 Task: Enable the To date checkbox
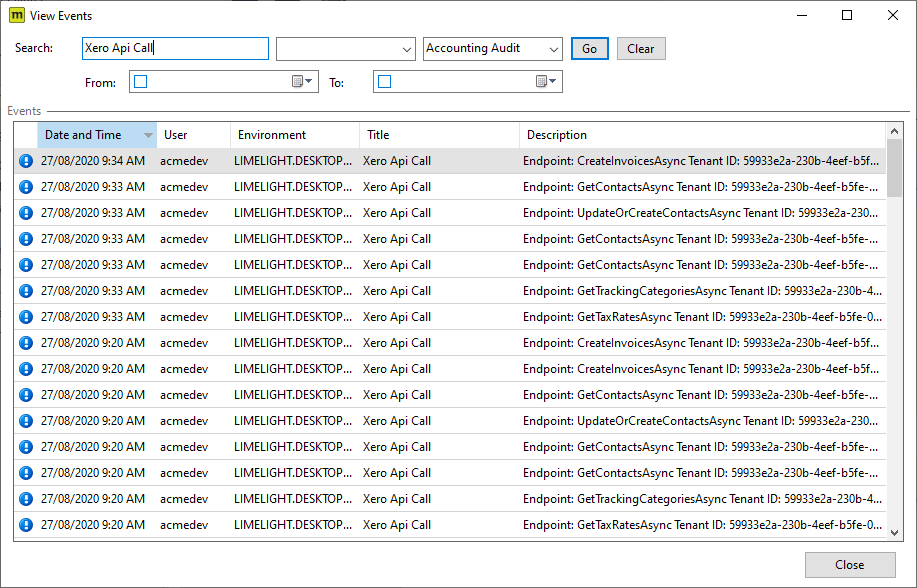384,82
